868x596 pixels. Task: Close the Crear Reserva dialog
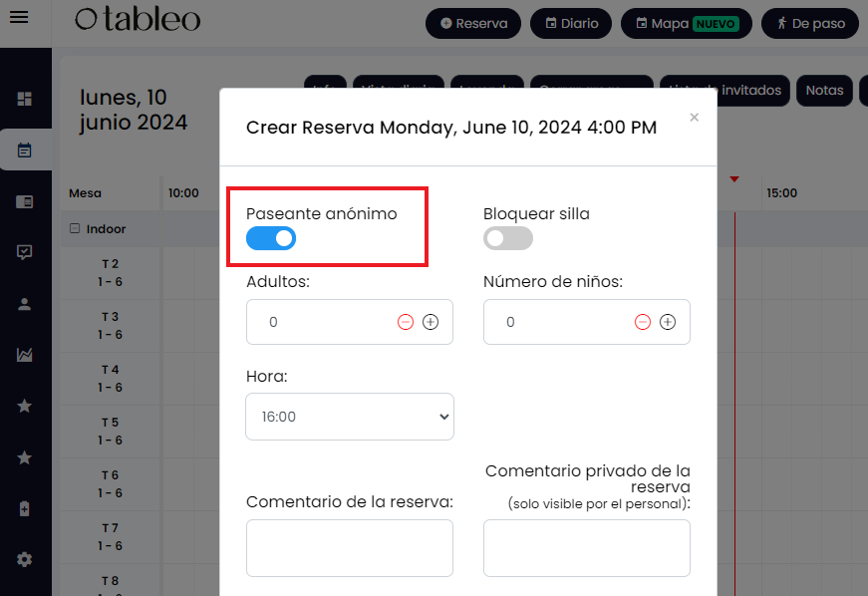click(695, 118)
